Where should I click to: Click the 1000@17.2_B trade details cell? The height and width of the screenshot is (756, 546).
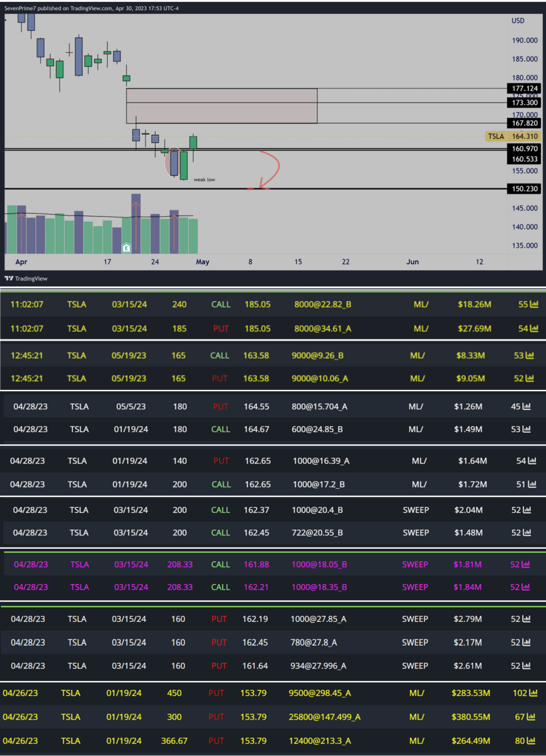(x=319, y=484)
